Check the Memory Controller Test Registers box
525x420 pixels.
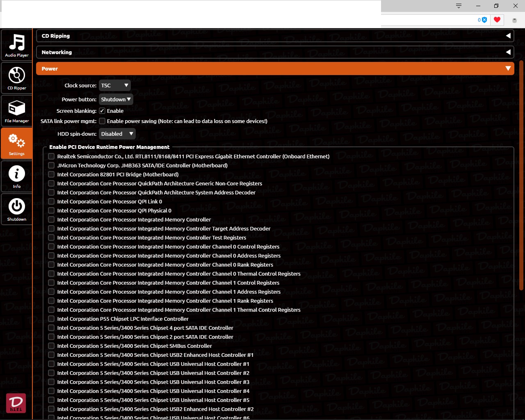pyautogui.click(x=51, y=237)
